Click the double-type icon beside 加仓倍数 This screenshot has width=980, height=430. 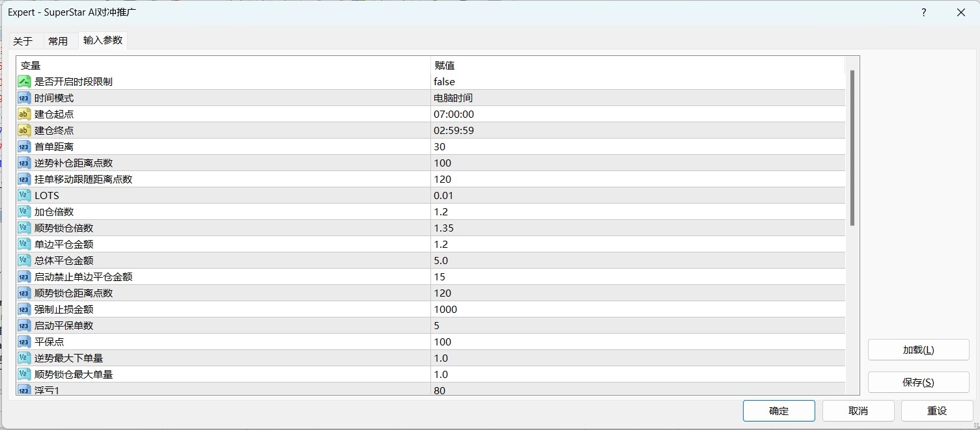tap(24, 211)
